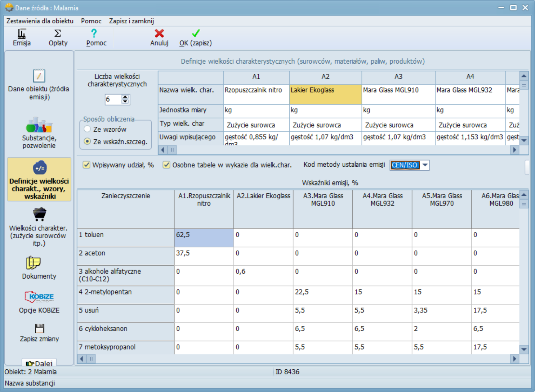535x392 pixels.
Task: Click down arrow of emission indicators scrollbar
Action: point(524,349)
